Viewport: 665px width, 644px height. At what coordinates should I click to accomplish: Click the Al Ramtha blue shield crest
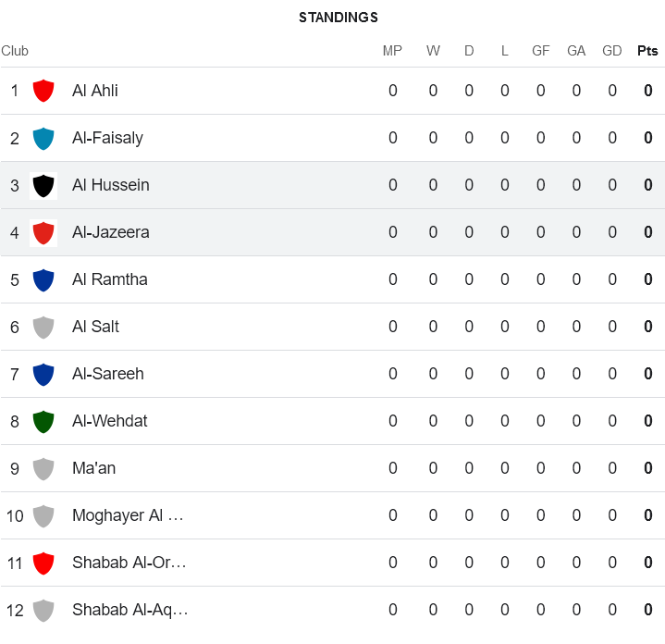[43, 279]
